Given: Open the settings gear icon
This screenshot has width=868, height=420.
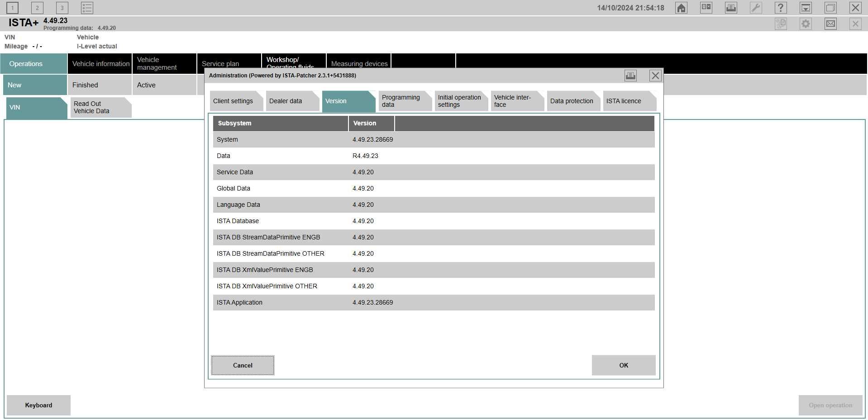Looking at the screenshot, I should [x=806, y=24].
